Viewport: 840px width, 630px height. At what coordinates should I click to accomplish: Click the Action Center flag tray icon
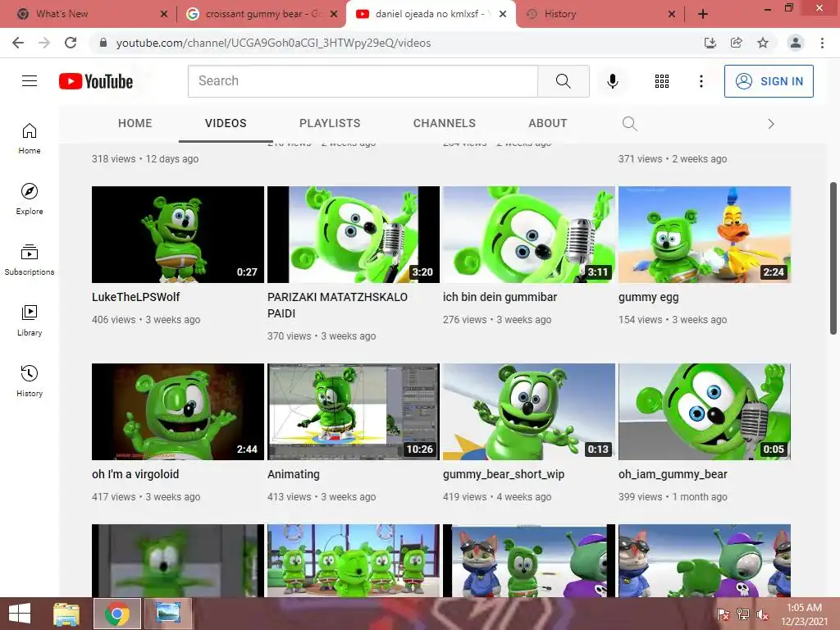coord(723,614)
